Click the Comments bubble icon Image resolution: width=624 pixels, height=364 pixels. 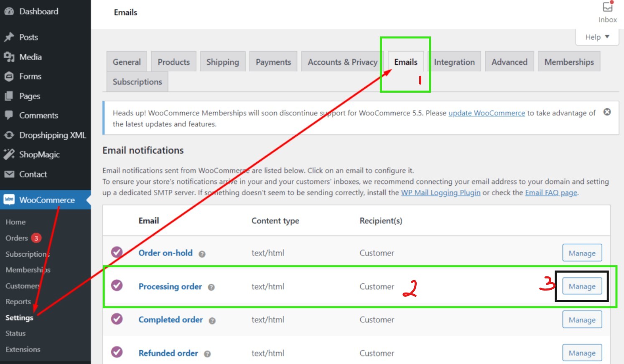pos(9,115)
